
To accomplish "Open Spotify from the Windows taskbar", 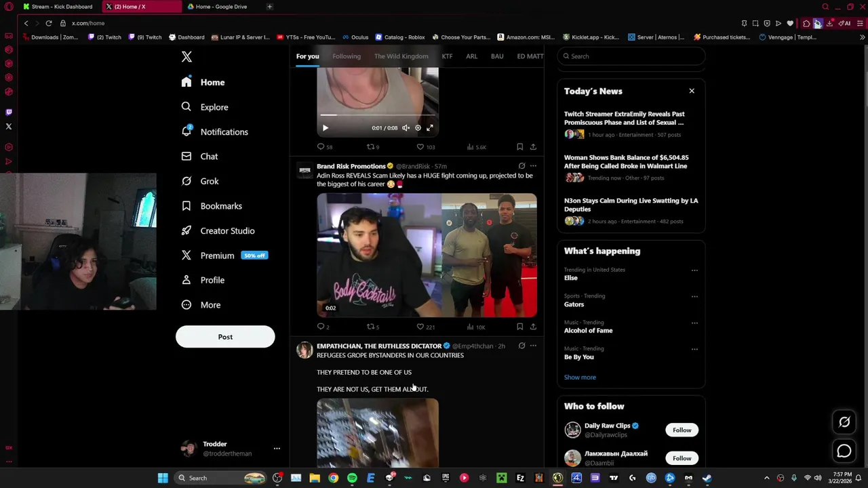I will pyautogui.click(x=352, y=478).
